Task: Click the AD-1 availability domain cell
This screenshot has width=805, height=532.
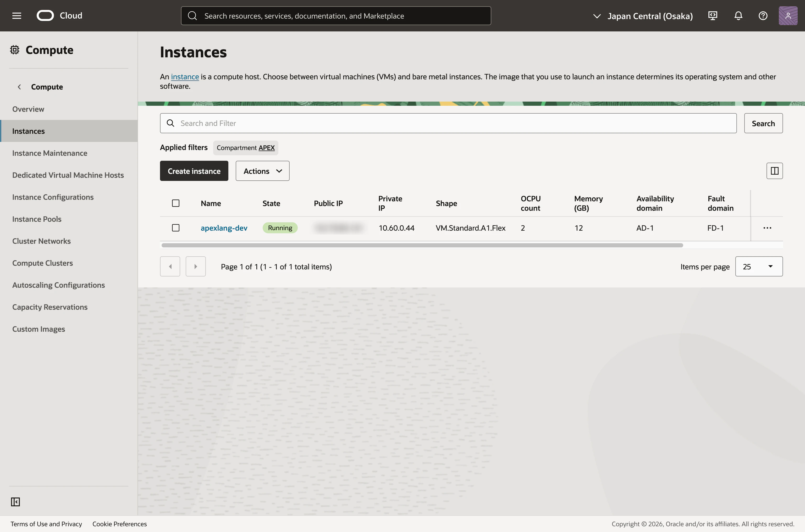Action: (645, 228)
